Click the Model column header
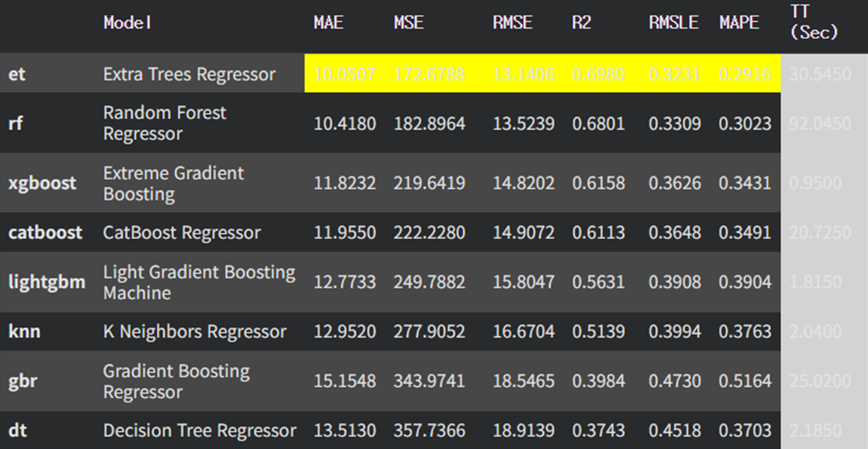This screenshot has height=449, width=868. 127,23
